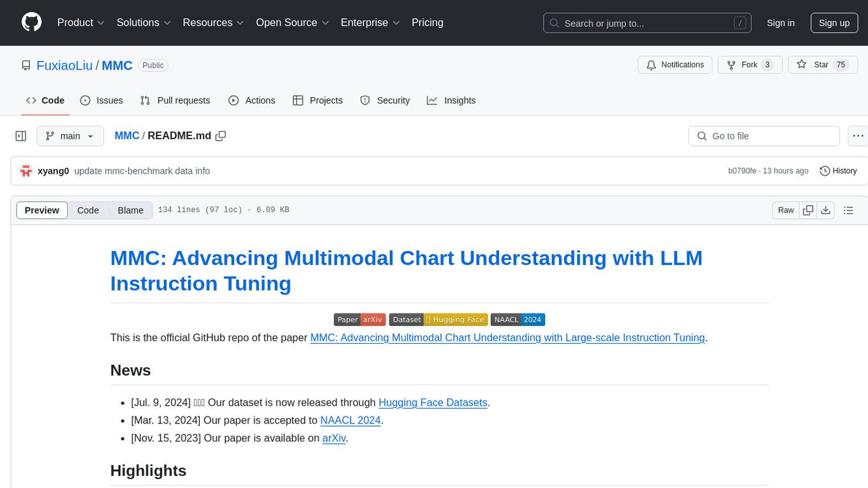
Task: Click the Dataset Hugging Face badge
Action: (x=438, y=319)
